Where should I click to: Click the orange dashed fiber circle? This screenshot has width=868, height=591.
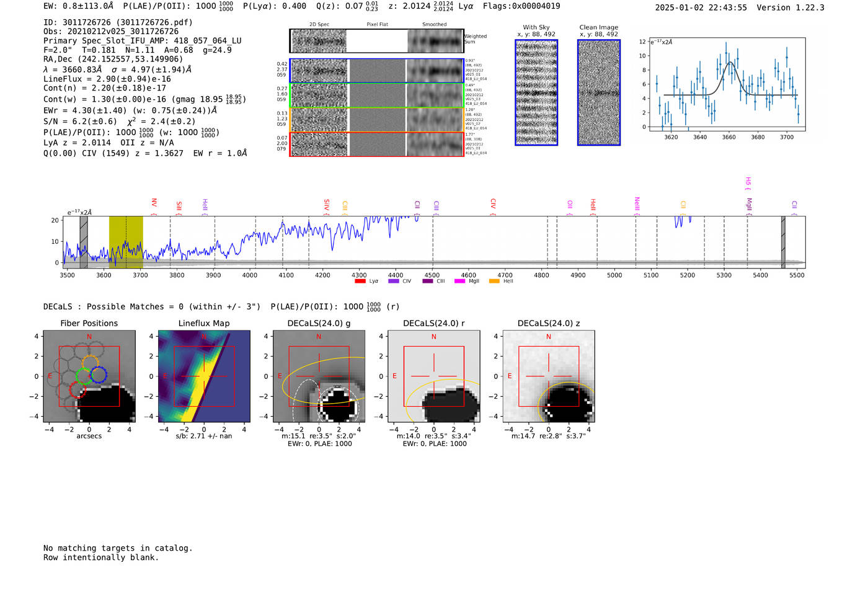tap(91, 363)
